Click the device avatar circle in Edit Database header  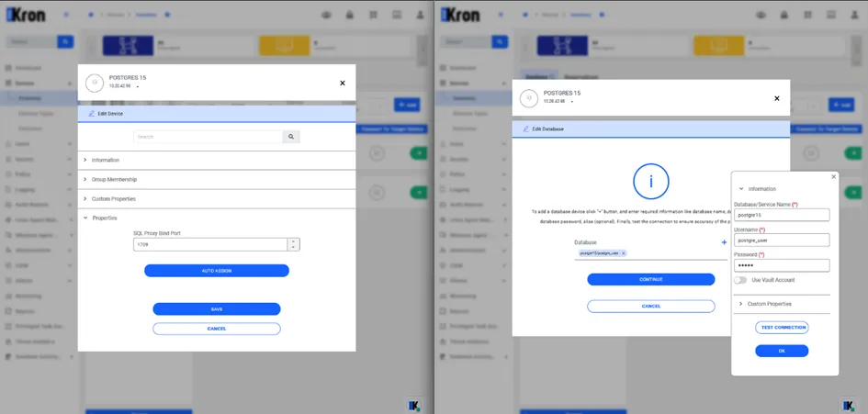point(529,98)
